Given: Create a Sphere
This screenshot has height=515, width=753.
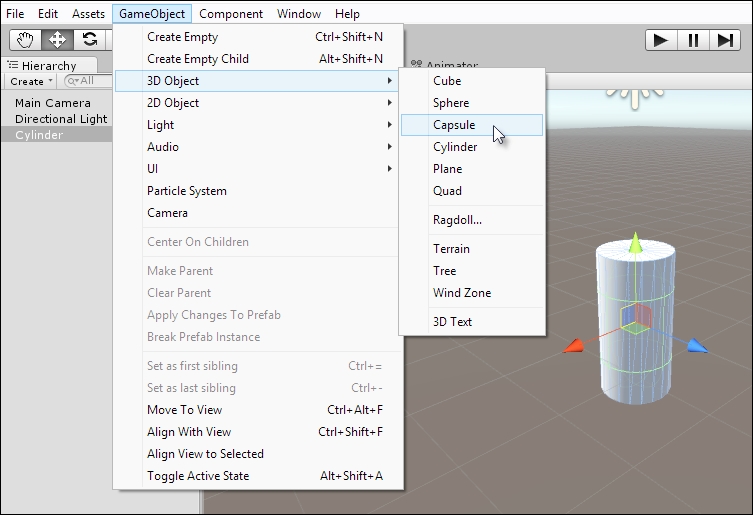Looking at the screenshot, I should (x=472, y=103).
